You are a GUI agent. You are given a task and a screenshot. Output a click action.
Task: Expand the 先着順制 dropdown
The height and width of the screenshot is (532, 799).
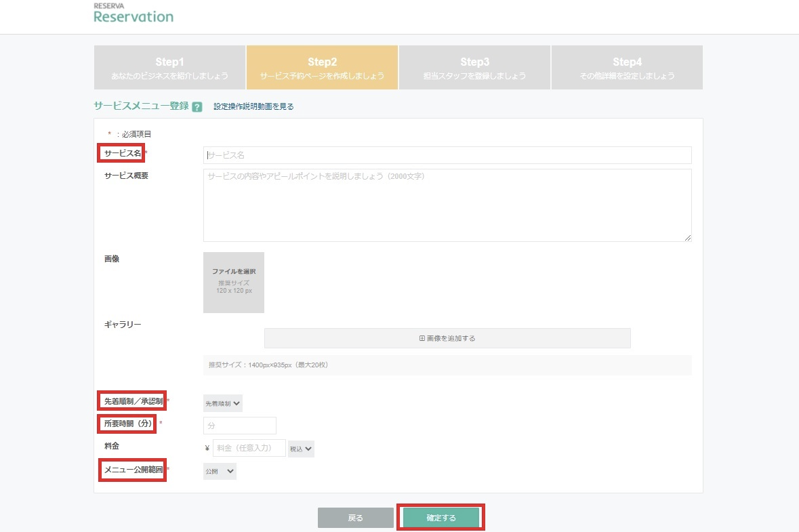(223, 403)
